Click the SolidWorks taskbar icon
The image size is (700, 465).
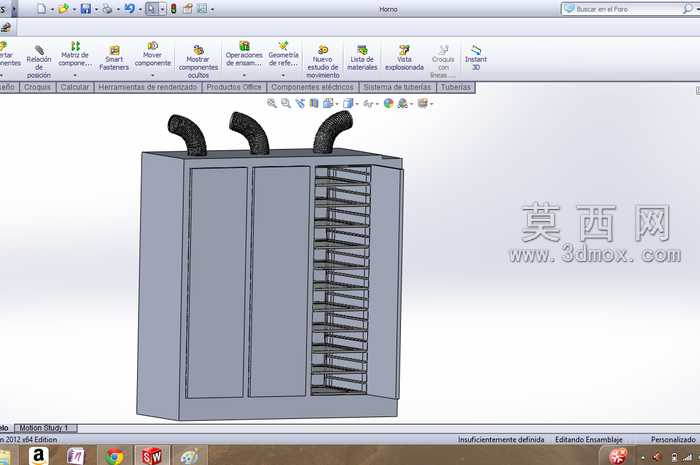click(152, 456)
